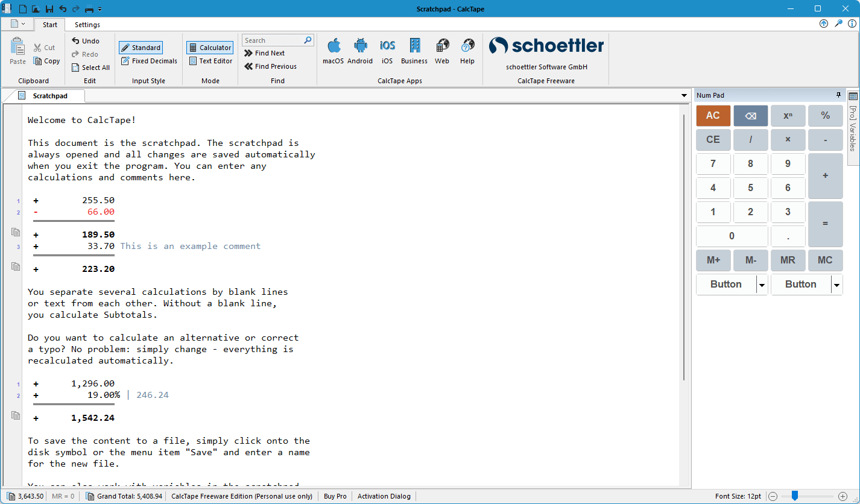Click Grand Total 5,408.94 in status bar
Image resolution: width=860 pixels, height=504 pixels.
click(124, 496)
